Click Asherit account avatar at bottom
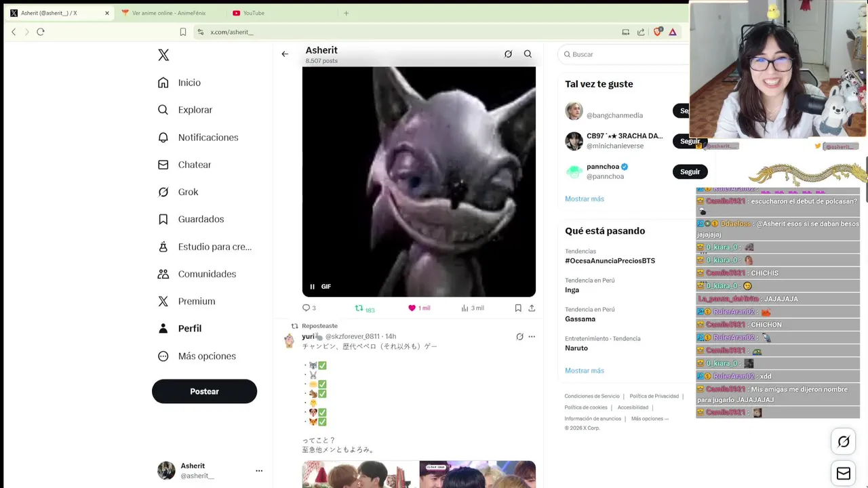The image size is (868, 488). pyautogui.click(x=166, y=470)
